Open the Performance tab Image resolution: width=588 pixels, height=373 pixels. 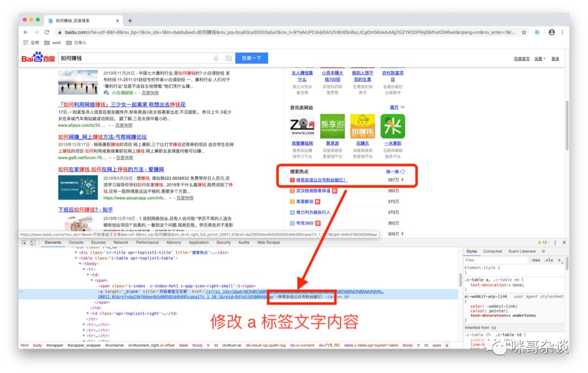coord(148,243)
